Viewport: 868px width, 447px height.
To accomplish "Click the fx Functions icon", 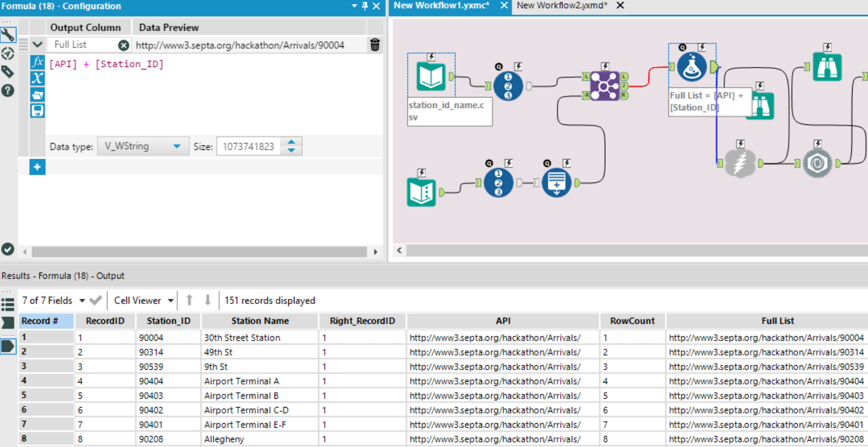I will [x=37, y=62].
